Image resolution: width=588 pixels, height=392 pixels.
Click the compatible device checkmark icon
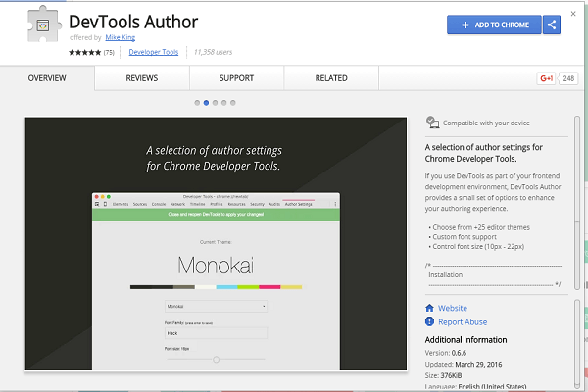(432, 122)
